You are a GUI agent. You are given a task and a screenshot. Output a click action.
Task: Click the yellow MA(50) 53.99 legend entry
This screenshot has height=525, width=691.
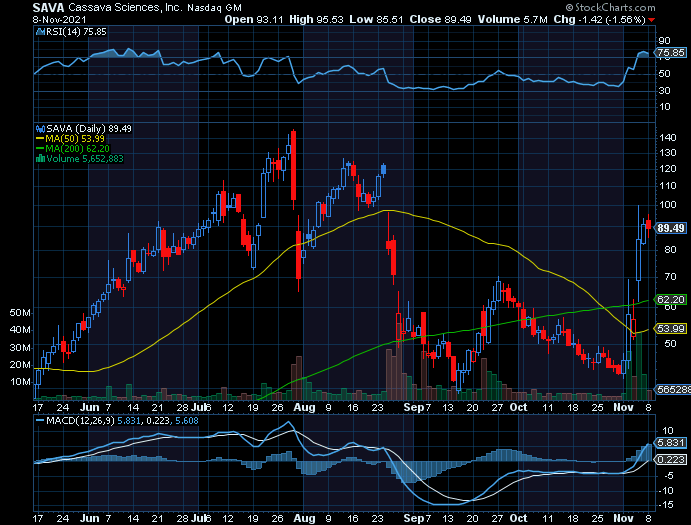click(71, 139)
